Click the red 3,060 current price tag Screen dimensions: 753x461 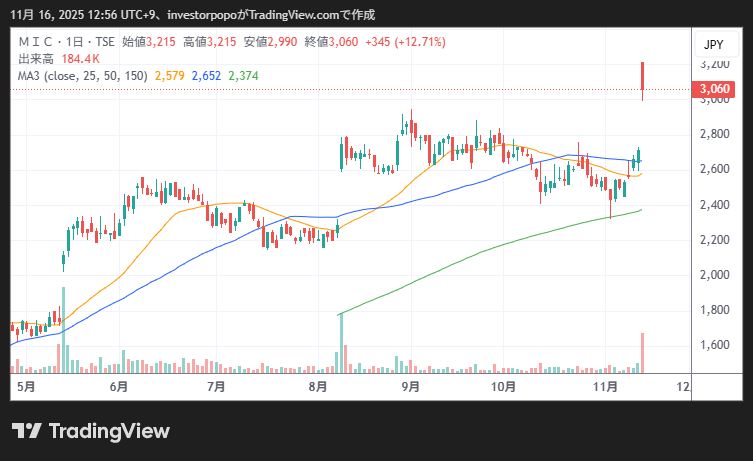pyautogui.click(x=715, y=90)
